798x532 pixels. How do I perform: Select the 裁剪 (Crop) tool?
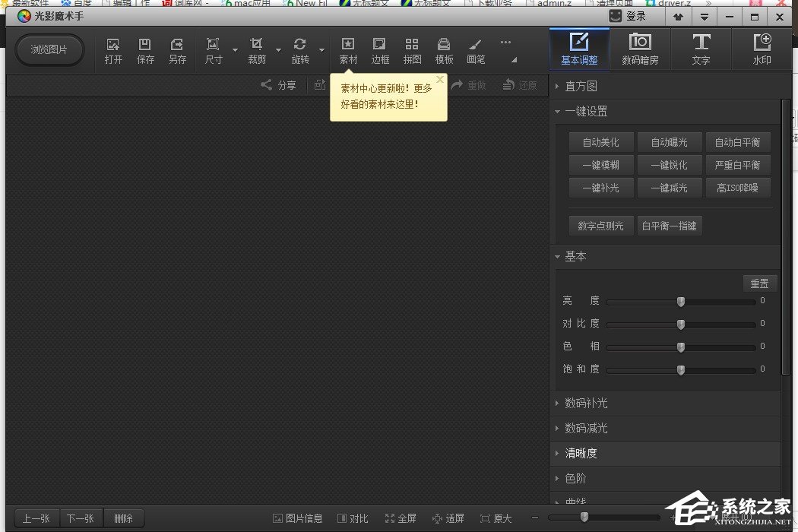[x=257, y=50]
